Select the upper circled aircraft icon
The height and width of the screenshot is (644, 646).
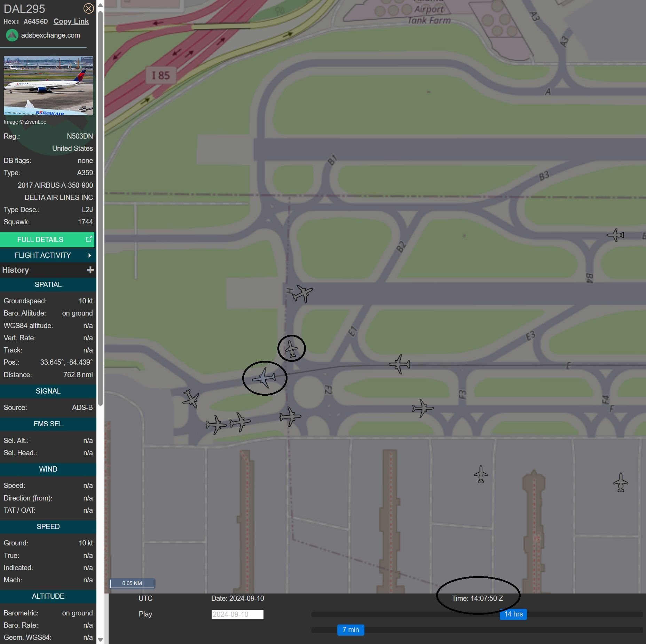tap(292, 348)
